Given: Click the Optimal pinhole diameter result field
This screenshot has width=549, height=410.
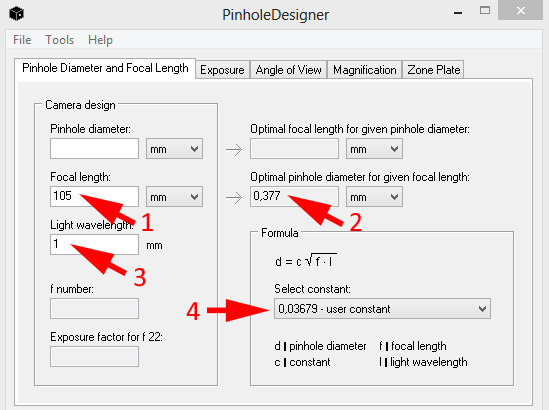Looking at the screenshot, I should pos(294,196).
